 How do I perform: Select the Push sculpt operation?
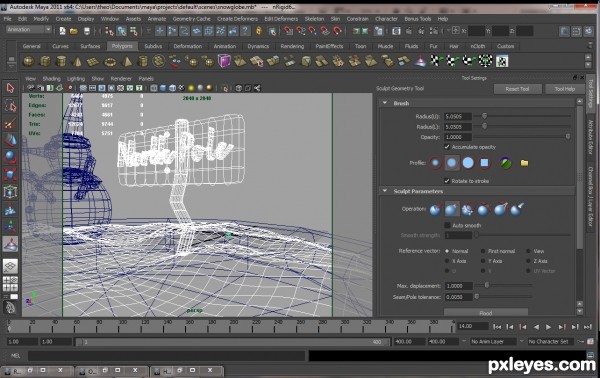pos(435,209)
